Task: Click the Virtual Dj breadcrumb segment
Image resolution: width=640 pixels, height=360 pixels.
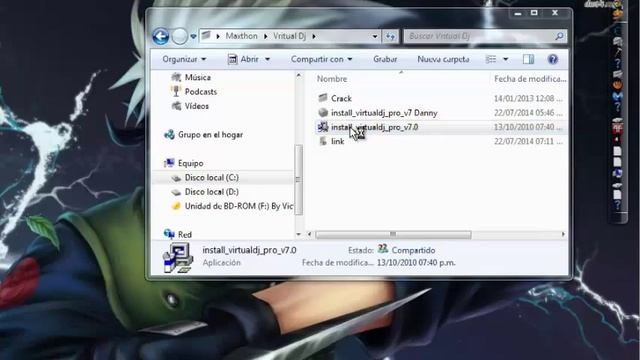Action: (x=289, y=36)
